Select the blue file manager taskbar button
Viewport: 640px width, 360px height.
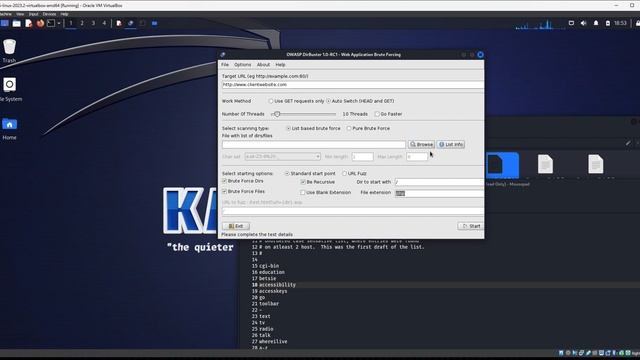coord(154,23)
